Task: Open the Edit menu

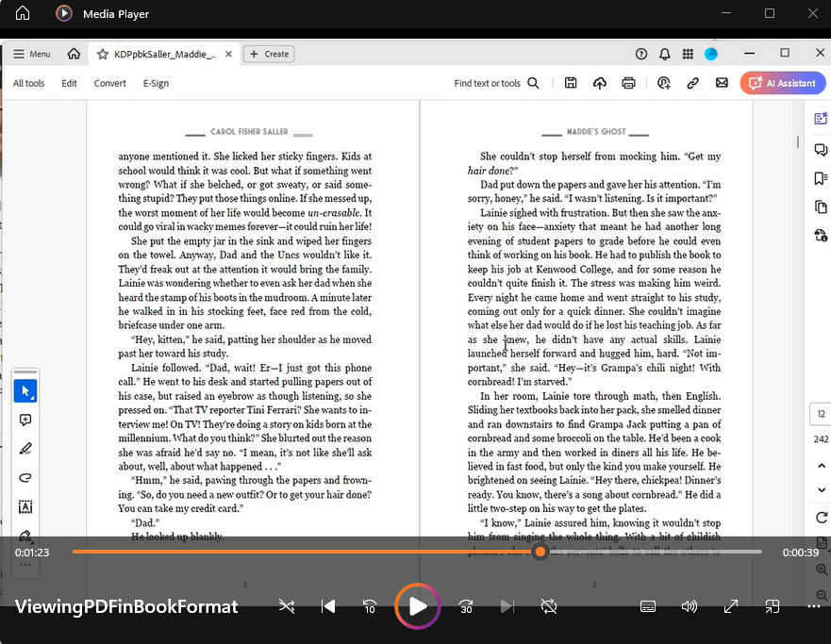Action: click(69, 83)
